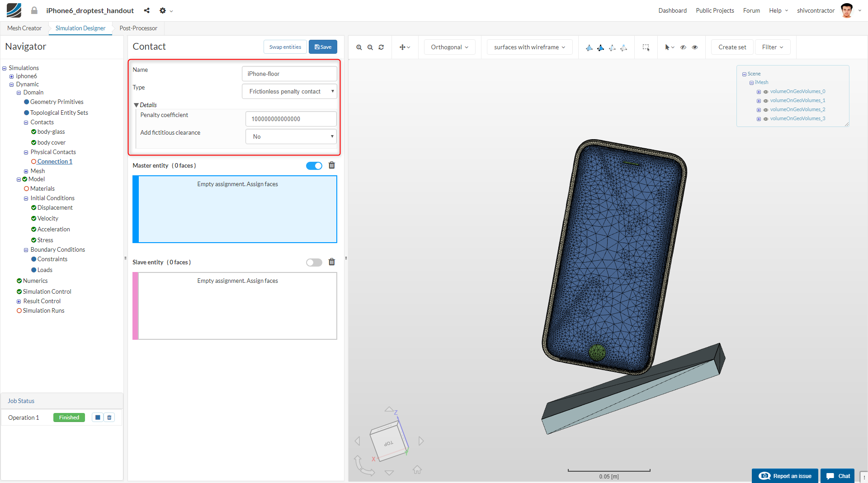
Task: Expand the Result Control tree node
Action: [19, 301]
